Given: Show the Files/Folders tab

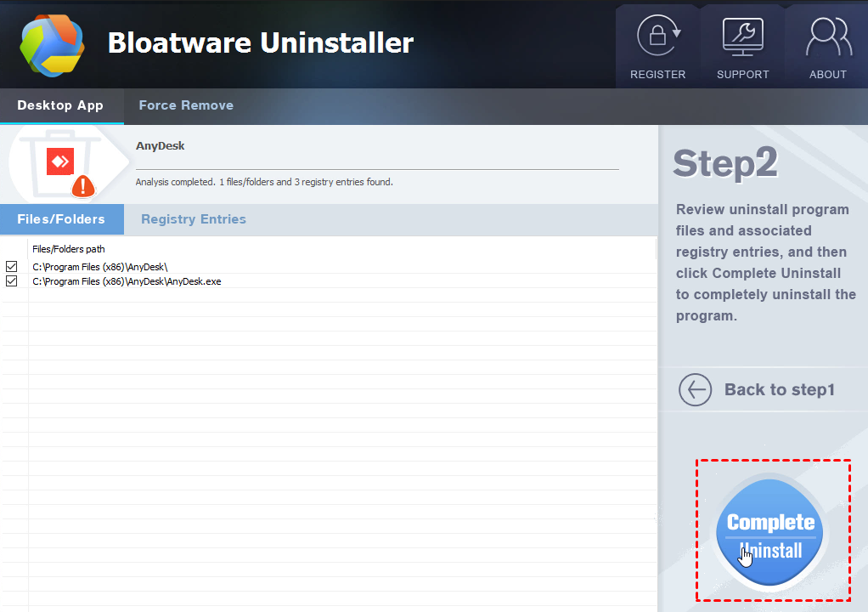Looking at the screenshot, I should [x=61, y=219].
